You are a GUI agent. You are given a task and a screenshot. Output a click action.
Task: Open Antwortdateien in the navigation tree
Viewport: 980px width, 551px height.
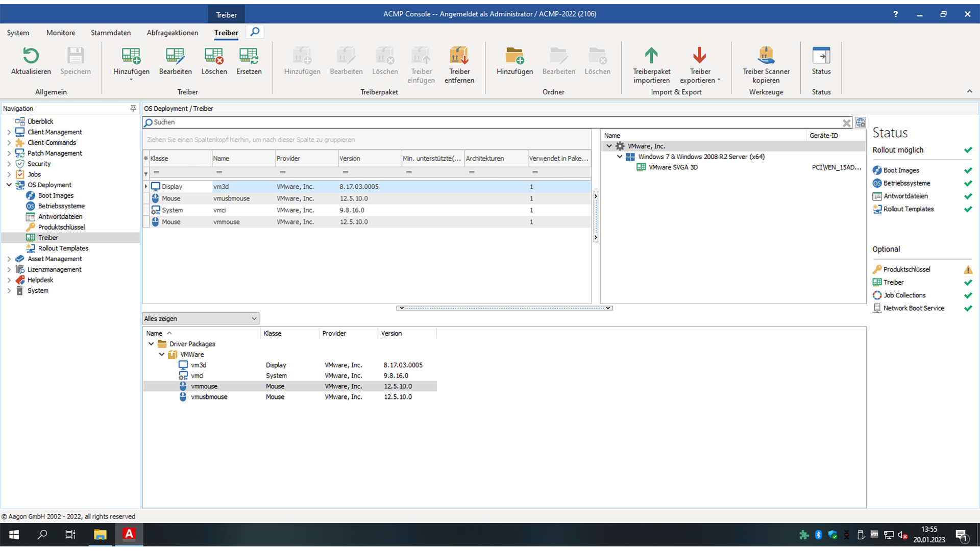point(60,217)
